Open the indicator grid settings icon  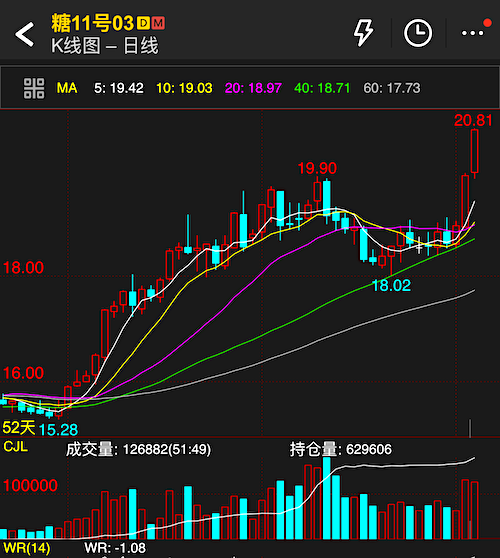pyautogui.click(x=34, y=88)
